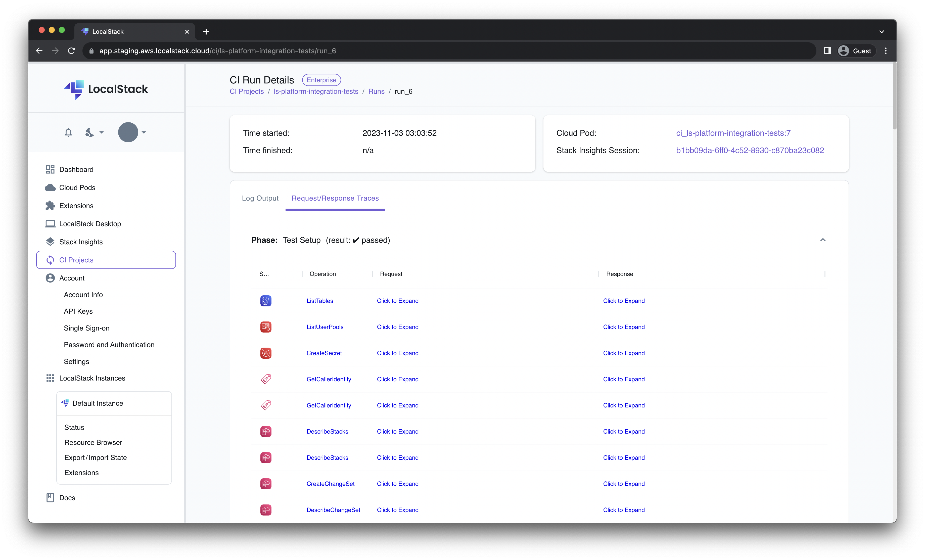Open the Chrome three-dot menu
Viewport: 925px width, 560px height.
pyautogui.click(x=886, y=51)
